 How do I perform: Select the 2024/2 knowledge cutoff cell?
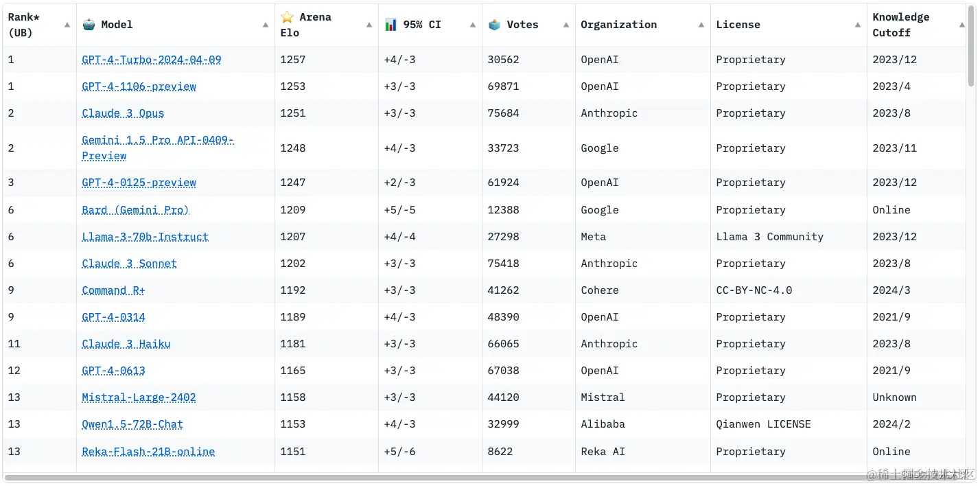coord(891,424)
